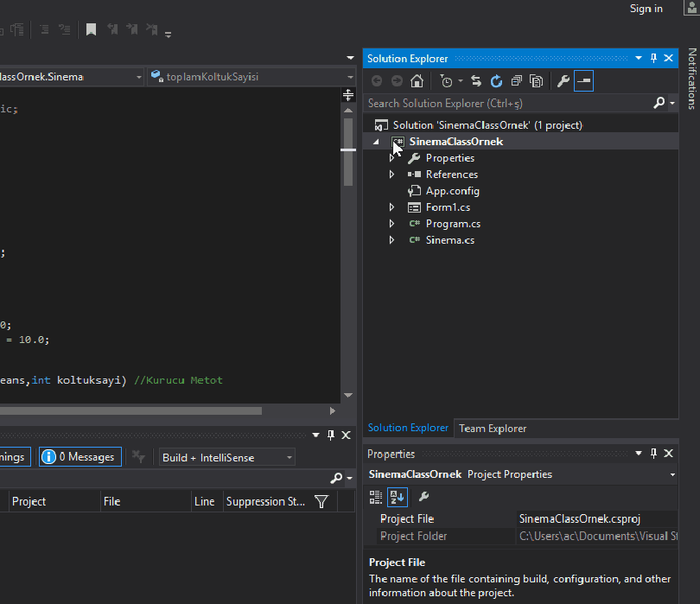Viewport: 700px width, 604px height.
Task: Open Solution Explorer window options arrow
Action: coord(639,58)
